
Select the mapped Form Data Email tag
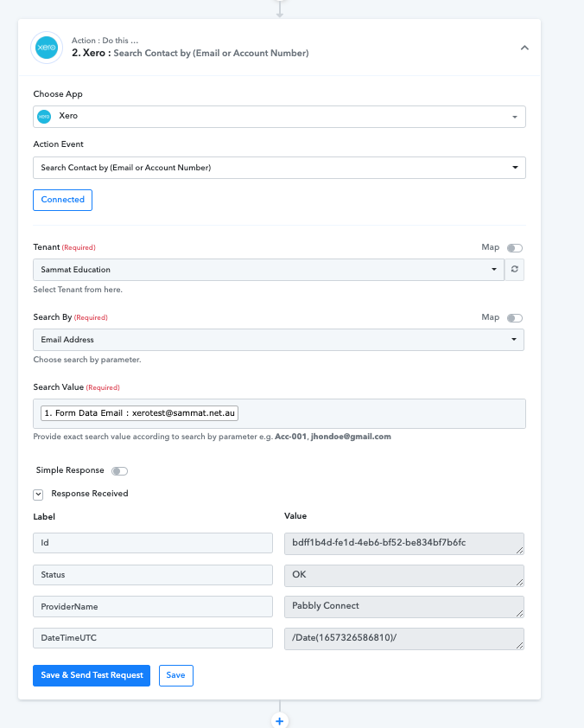tap(139, 413)
